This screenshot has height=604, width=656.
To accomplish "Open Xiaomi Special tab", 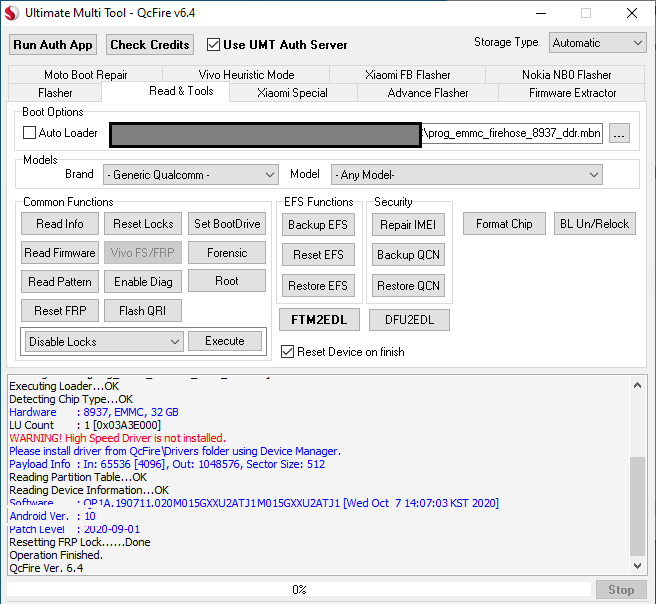I will [292, 93].
